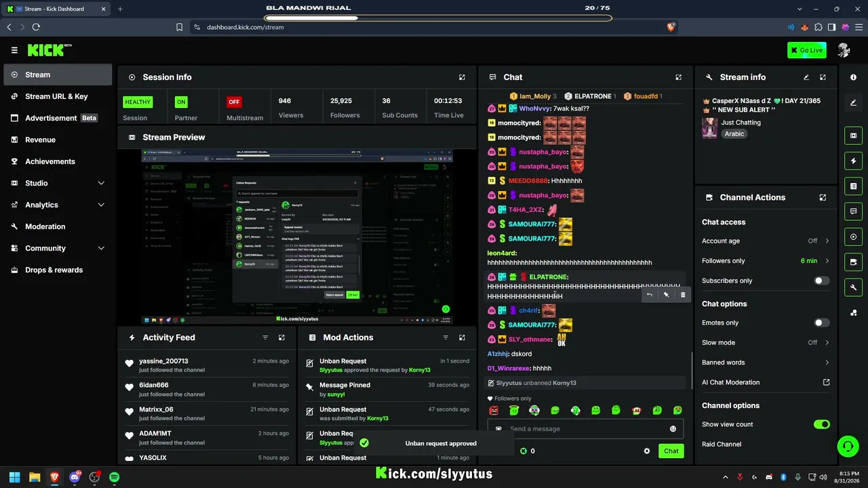Select Stream in the sidebar
Screen dimensions: 868x488
[58, 75]
